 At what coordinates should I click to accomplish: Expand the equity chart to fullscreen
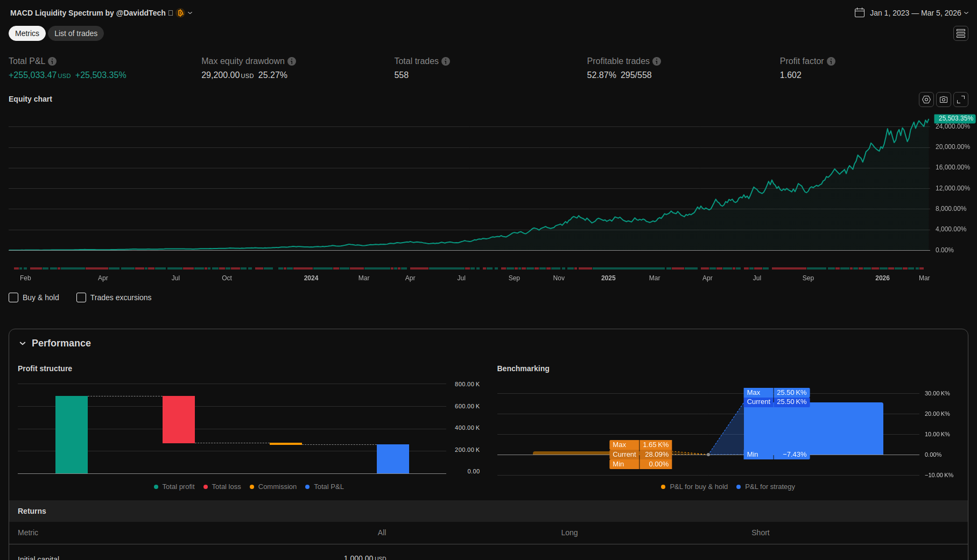(x=960, y=100)
